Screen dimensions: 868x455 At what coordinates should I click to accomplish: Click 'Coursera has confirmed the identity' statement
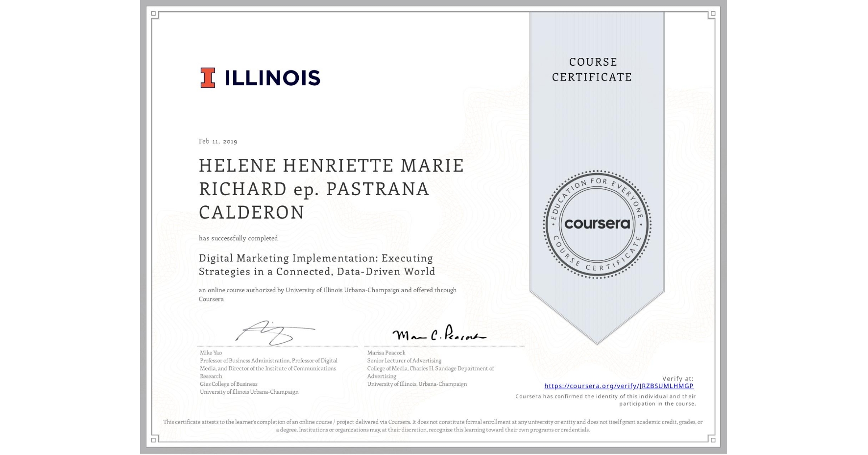pos(605,400)
